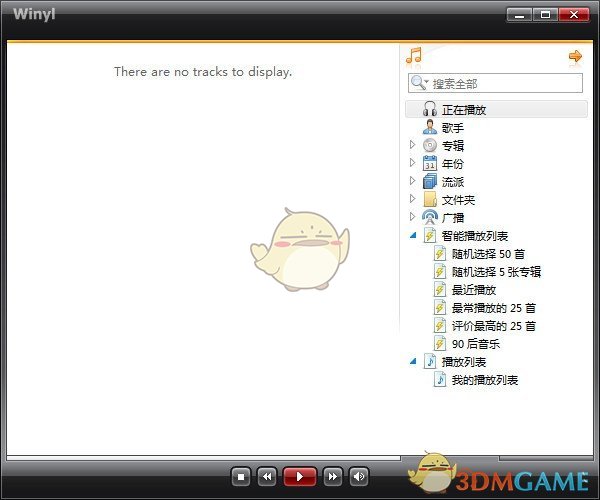Click the orange music note icon
Viewport: 600px width, 500px height.
point(415,56)
